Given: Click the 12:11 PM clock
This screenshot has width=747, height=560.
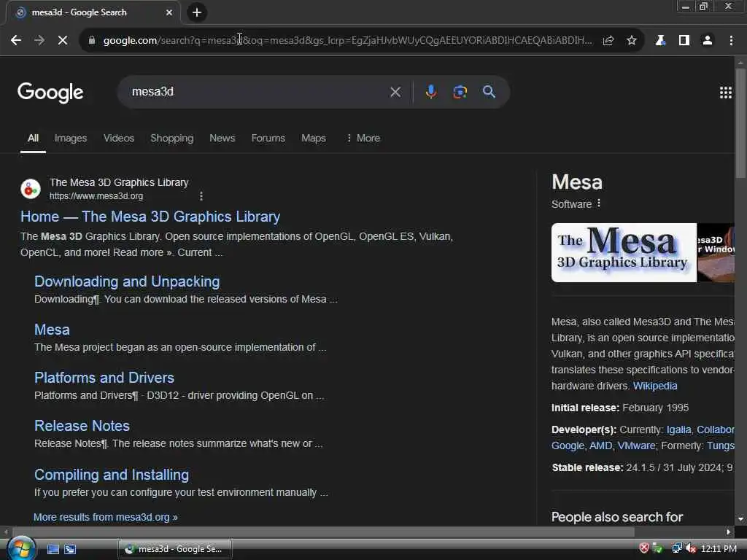Looking at the screenshot, I should coord(719,549).
